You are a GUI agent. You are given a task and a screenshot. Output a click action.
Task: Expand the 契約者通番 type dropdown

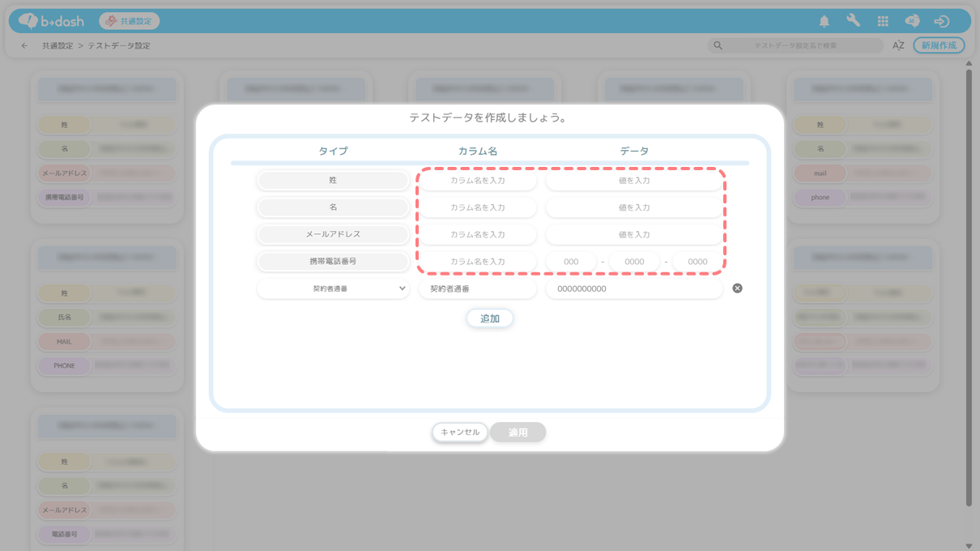tap(333, 288)
